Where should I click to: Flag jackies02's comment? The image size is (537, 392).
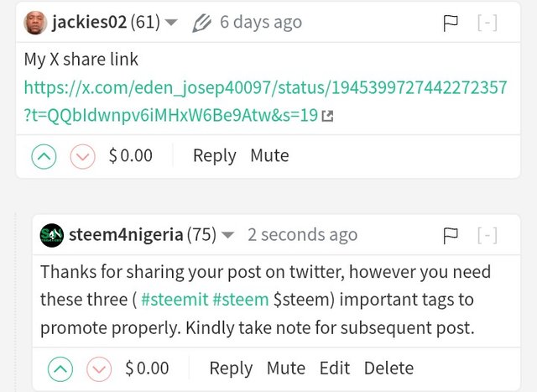(451, 24)
